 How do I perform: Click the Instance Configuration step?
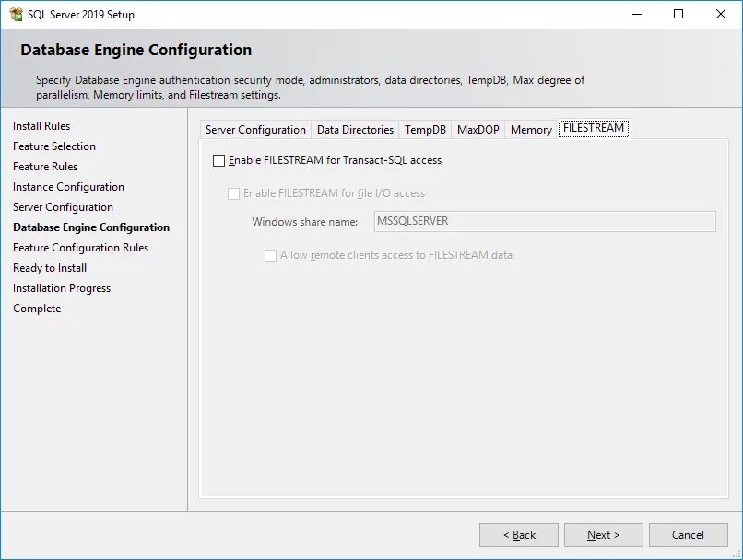(69, 187)
